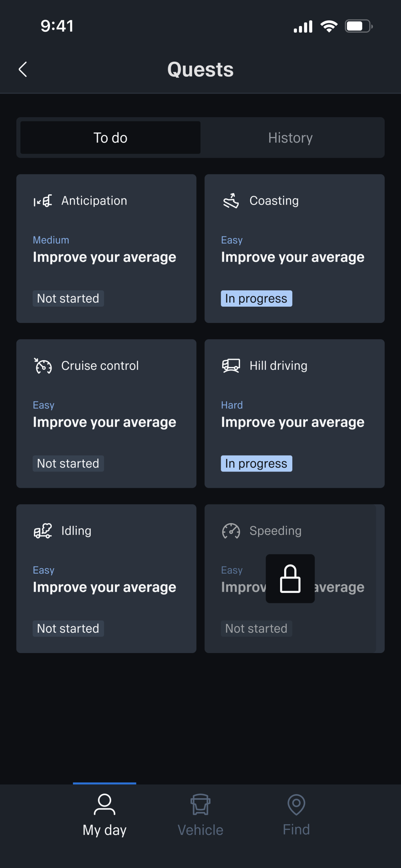Select the To do tab
Screen dimensions: 401x868
point(110,138)
